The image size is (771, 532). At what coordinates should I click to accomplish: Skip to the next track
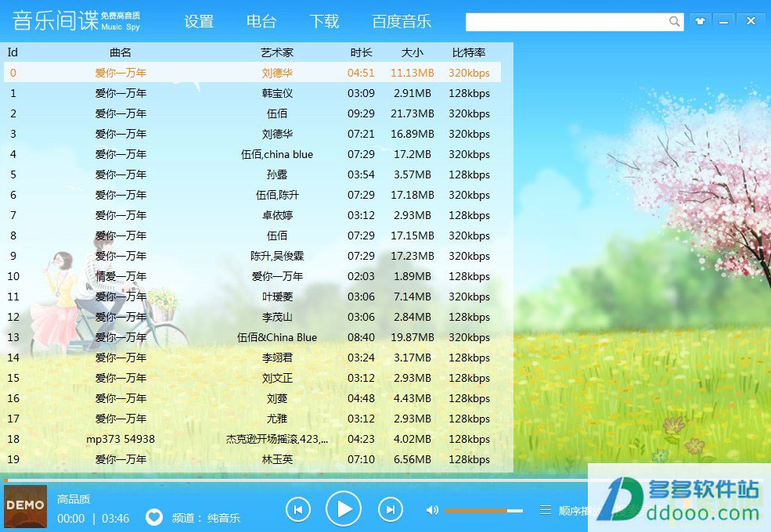[x=391, y=509]
